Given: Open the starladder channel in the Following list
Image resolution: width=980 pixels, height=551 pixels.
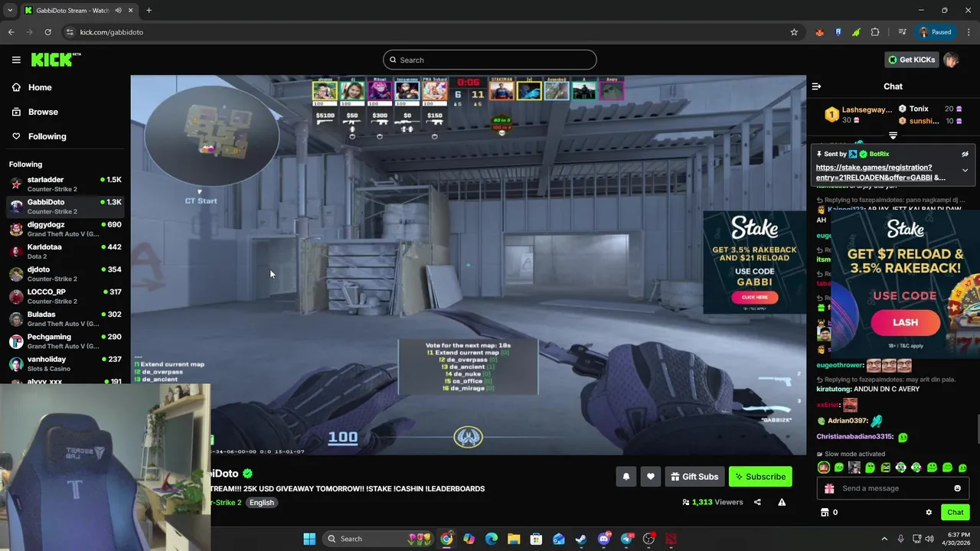Looking at the screenshot, I should [x=65, y=184].
